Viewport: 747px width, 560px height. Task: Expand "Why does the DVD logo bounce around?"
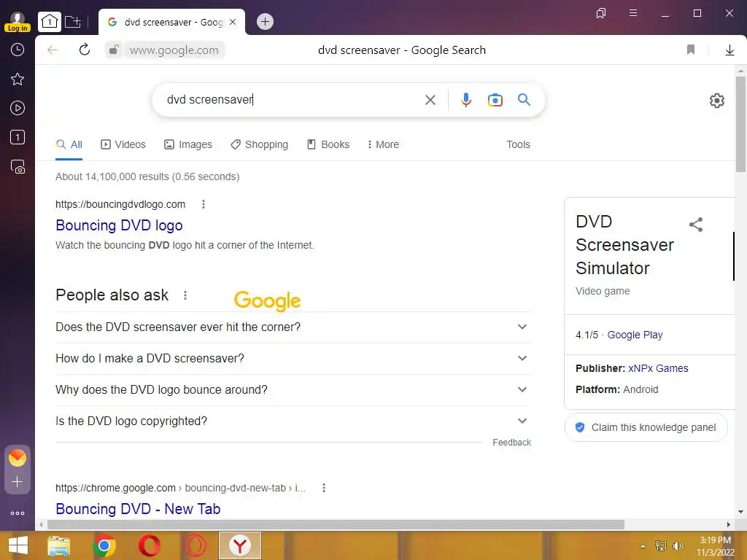[293, 390]
